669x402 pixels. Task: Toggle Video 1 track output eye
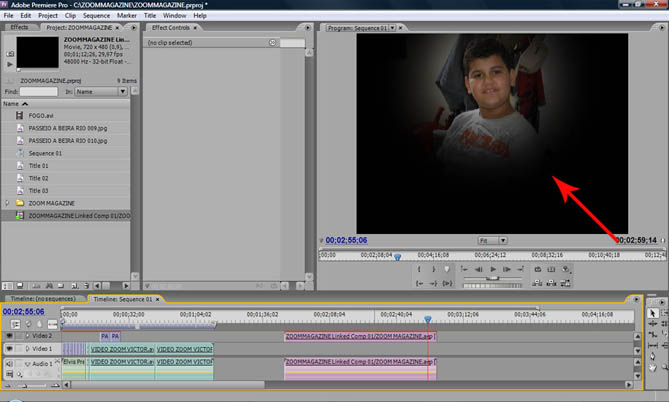10,350
